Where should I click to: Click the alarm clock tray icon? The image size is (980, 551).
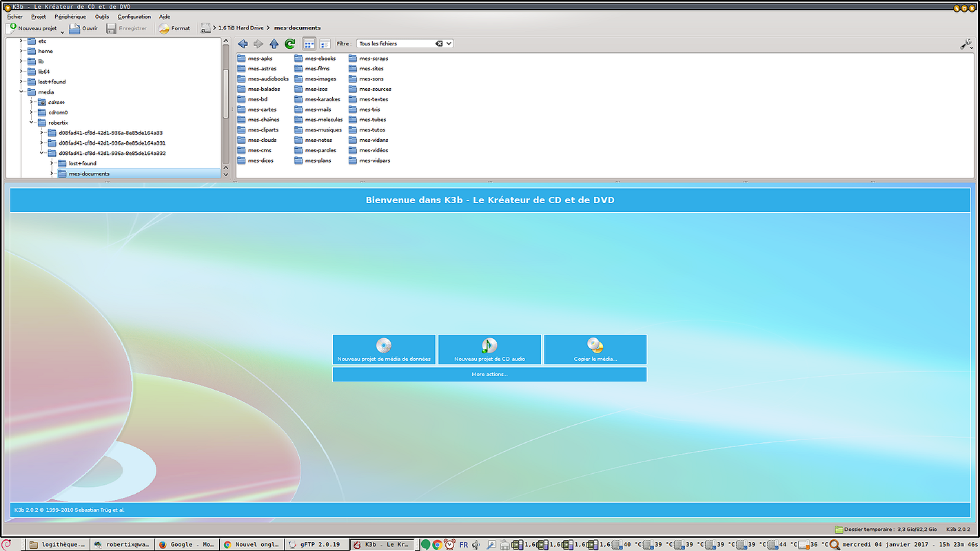pos(449,545)
